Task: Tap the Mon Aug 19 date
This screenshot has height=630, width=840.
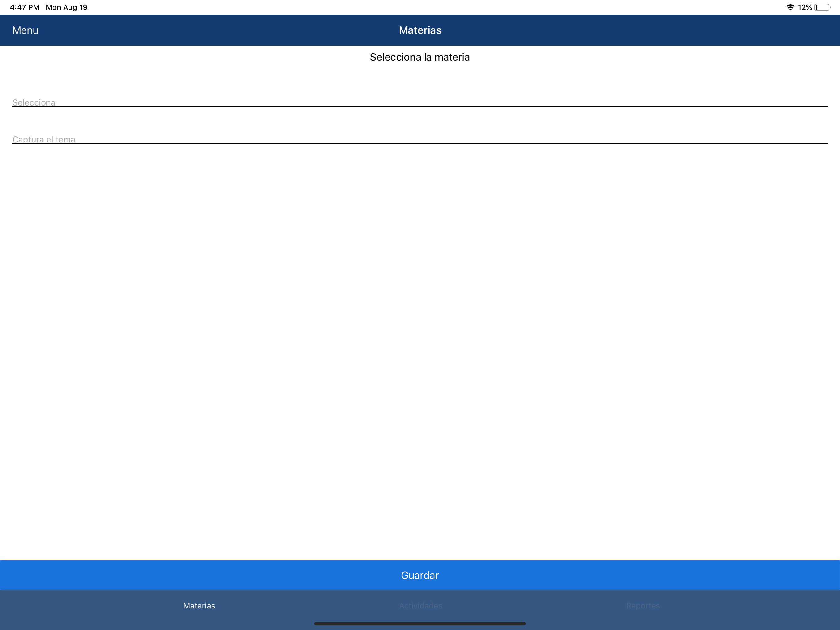Action: click(x=66, y=7)
